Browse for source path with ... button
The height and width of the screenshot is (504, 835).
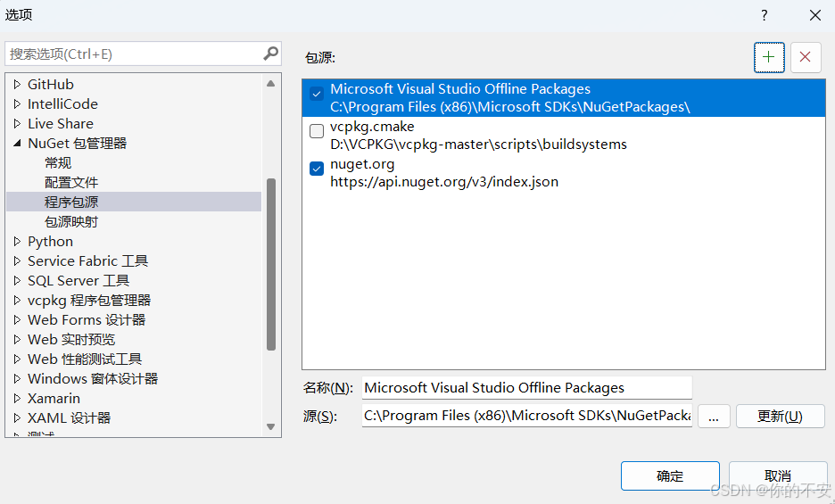coord(714,416)
